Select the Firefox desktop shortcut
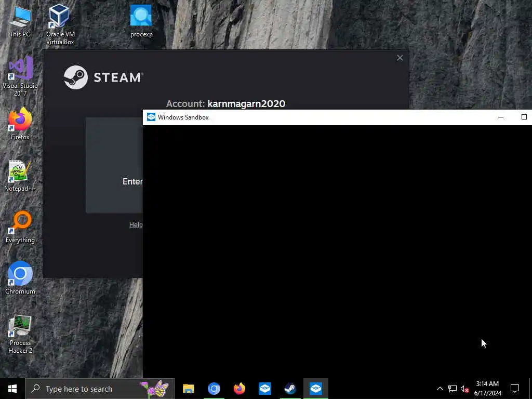The image size is (532, 399). point(20,124)
